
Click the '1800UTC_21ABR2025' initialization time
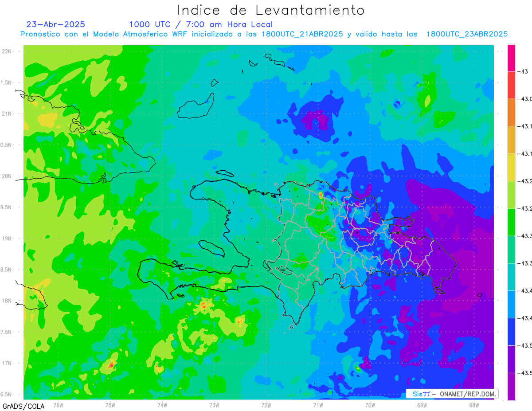click(302, 34)
